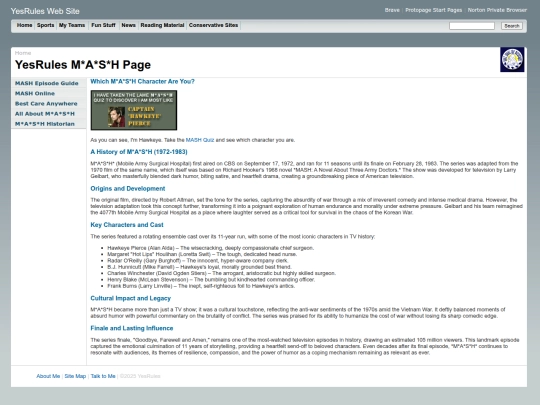
Task: Click the Finale and Lasting Influence heading
Action: pos(132,328)
